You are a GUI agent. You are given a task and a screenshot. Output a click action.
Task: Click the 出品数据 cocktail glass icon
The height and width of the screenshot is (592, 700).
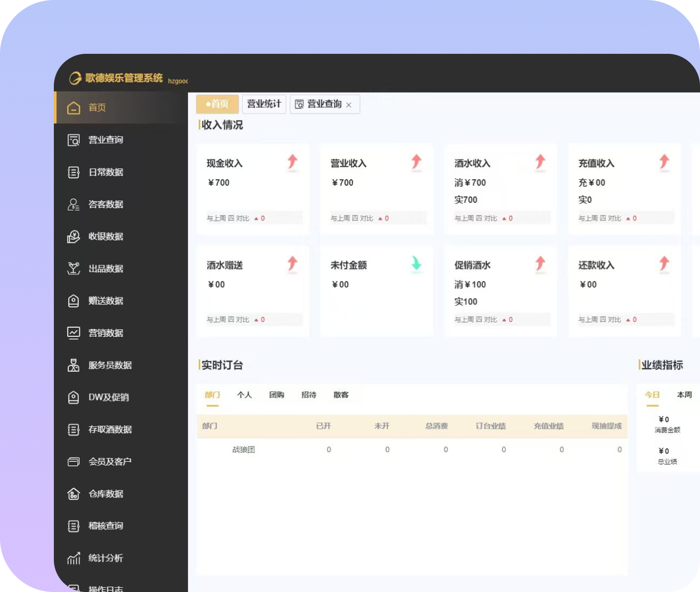pos(74,269)
